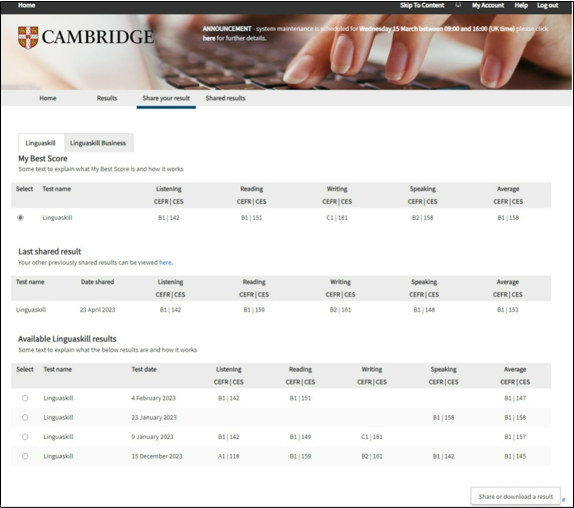Select the 15 December 2023 result radio button
Image resolution: width=574 pixels, height=508 pixels.
(x=25, y=456)
